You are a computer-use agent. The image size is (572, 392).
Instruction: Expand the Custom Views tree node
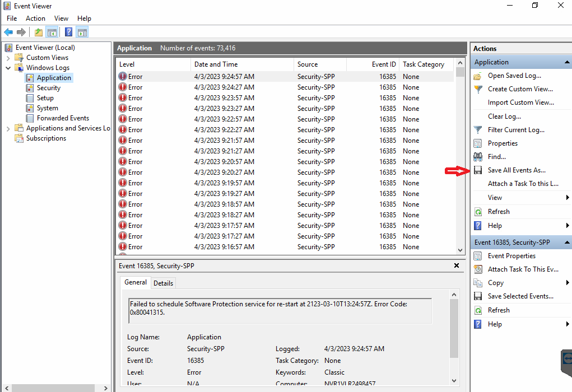(8, 58)
